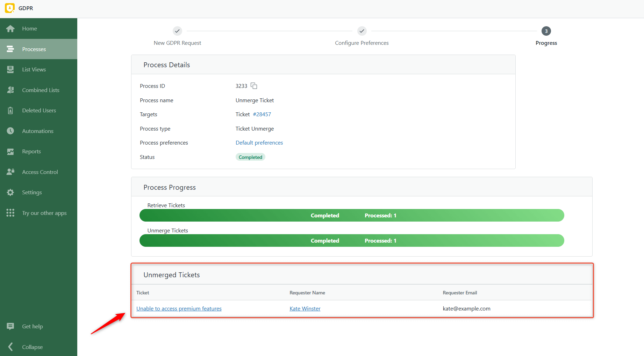Screen dimensions: 644x356
Task: Click the Access Control icon
Action: tap(10, 172)
